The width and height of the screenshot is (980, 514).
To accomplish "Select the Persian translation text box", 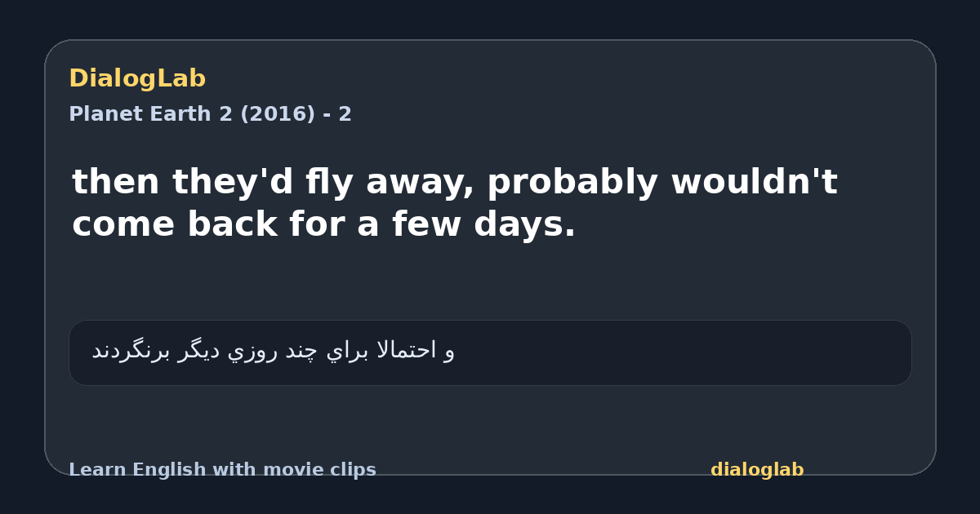I will [x=490, y=352].
